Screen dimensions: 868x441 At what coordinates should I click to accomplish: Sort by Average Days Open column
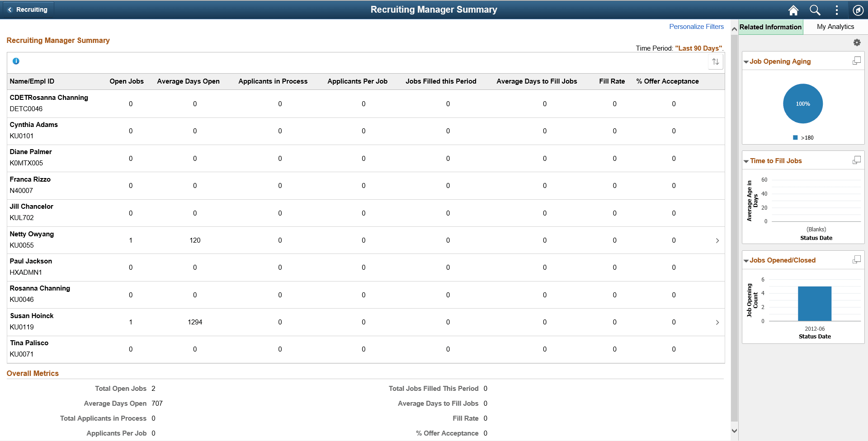click(188, 81)
